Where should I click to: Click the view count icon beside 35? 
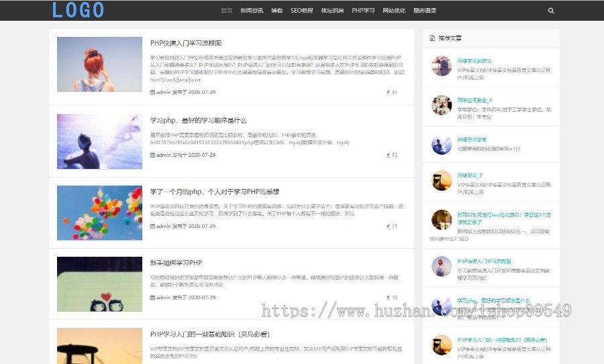click(388, 92)
